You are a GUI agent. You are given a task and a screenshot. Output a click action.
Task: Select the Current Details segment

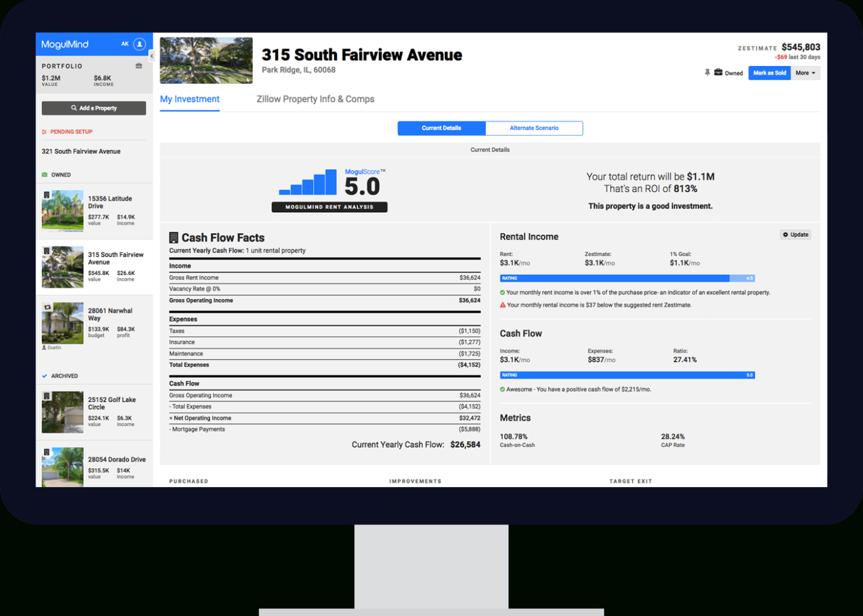pyautogui.click(x=441, y=128)
